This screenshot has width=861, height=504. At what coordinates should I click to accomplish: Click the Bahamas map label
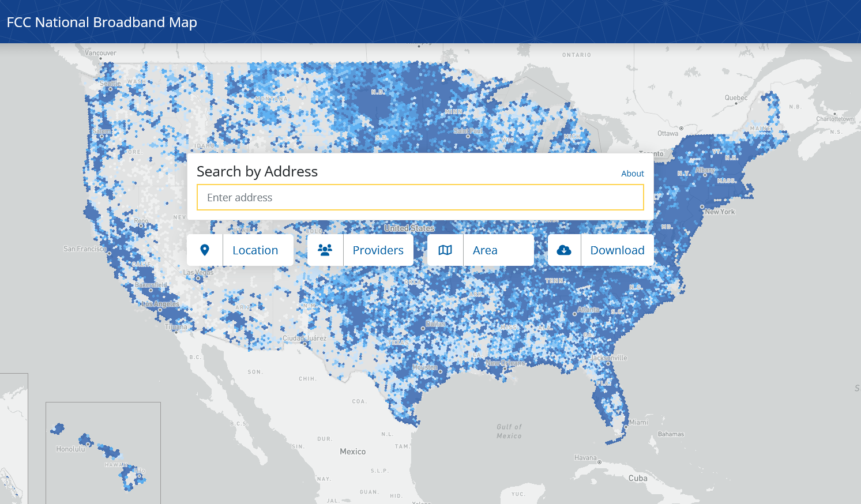point(671,434)
